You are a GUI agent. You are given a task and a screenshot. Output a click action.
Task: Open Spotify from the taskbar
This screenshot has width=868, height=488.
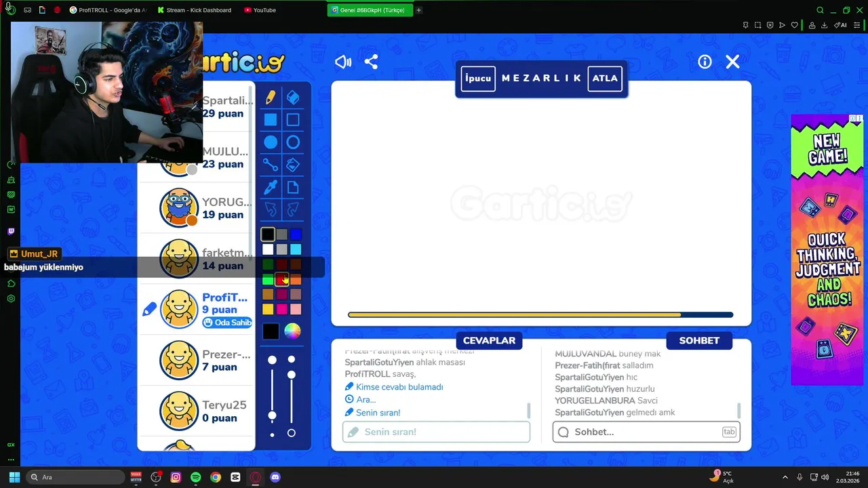point(196,477)
